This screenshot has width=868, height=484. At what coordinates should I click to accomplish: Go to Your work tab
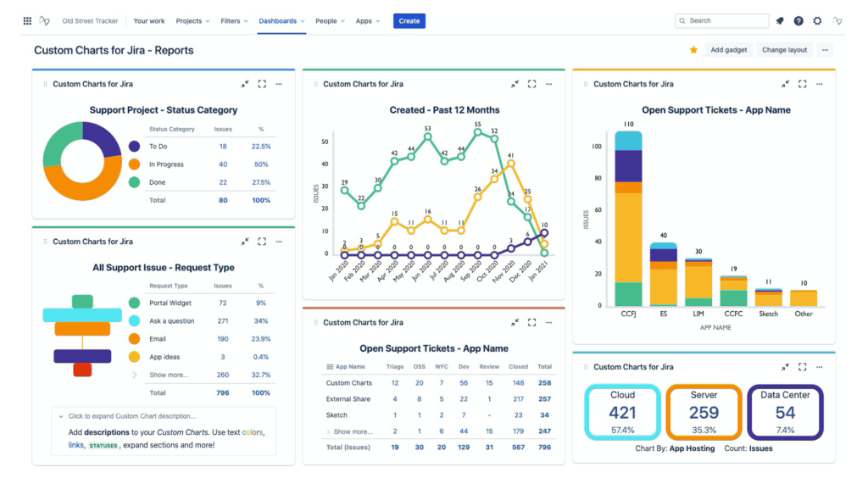tap(149, 21)
